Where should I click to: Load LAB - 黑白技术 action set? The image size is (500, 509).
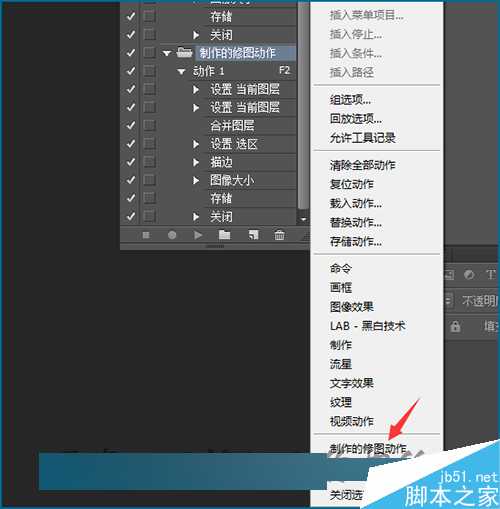(368, 326)
